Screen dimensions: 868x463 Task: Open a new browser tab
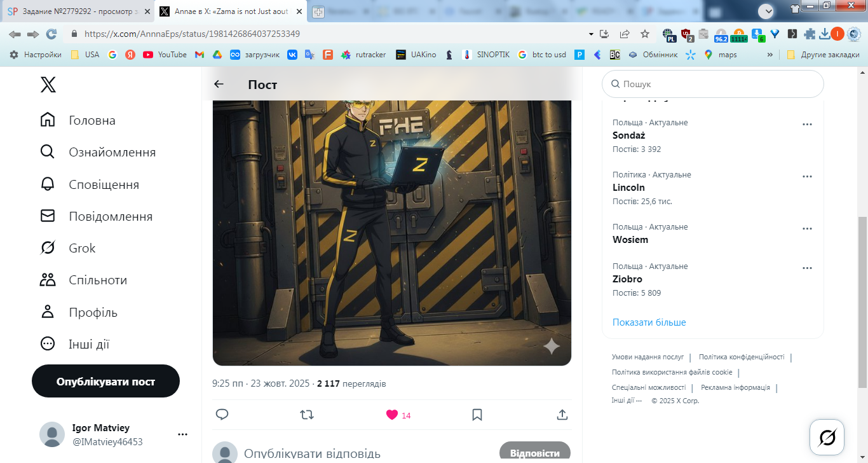click(318, 11)
